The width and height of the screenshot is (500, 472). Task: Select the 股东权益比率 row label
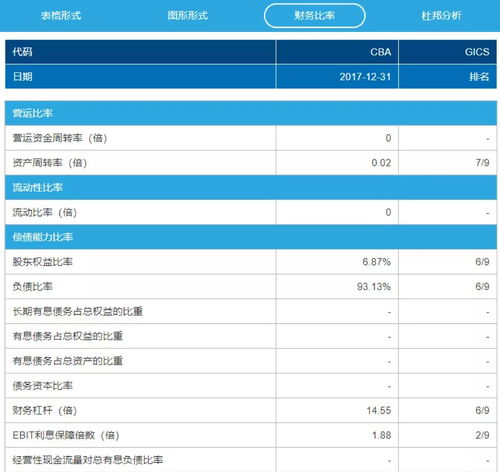pos(42,262)
